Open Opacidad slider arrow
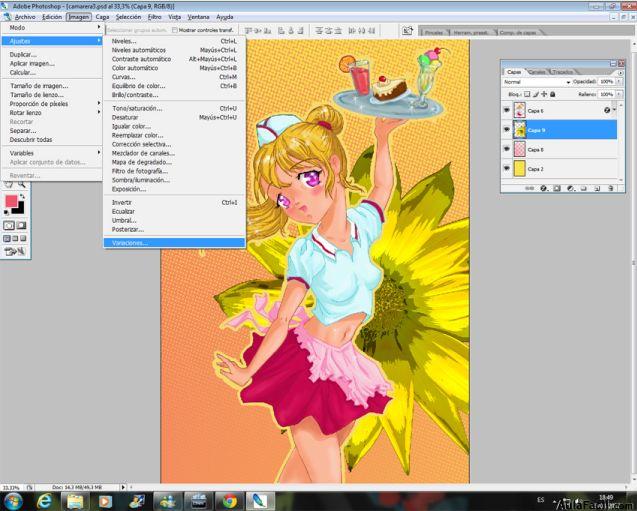 (619, 82)
